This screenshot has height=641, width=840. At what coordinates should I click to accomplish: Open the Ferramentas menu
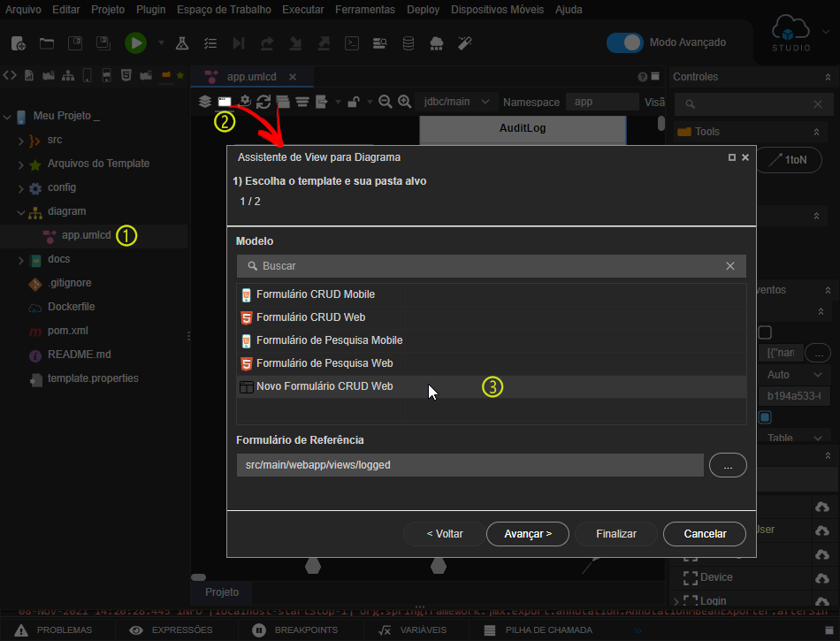tap(365, 10)
